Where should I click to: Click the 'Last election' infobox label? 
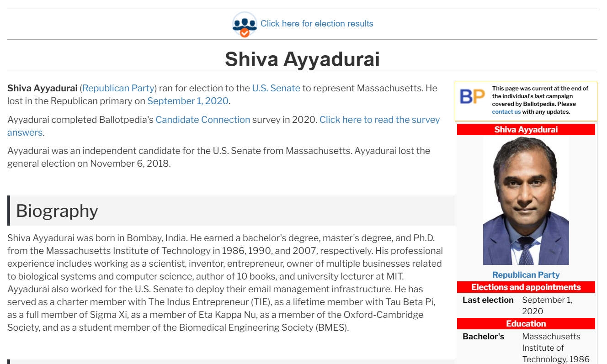(x=488, y=300)
